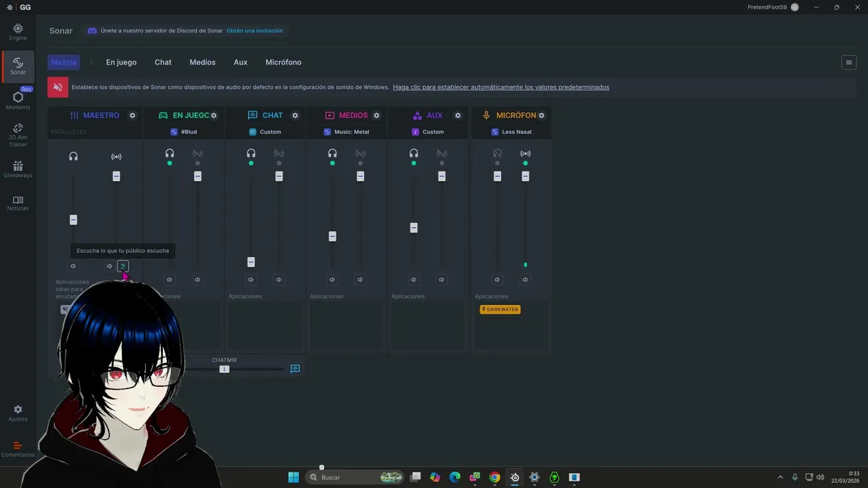Click the PretendFoot59 account avatar
The image size is (868, 488).
click(795, 7)
